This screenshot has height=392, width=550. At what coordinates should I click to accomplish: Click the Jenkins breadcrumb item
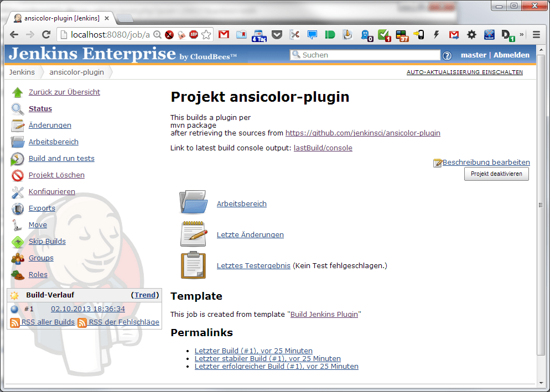pos(22,72)
